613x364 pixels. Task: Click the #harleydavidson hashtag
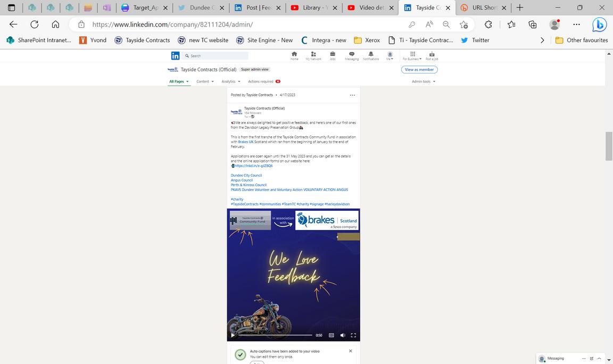click(337, 204)
